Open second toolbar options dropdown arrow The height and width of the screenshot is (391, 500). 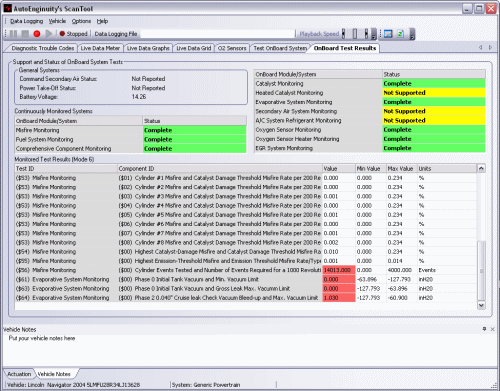(412, 34)
